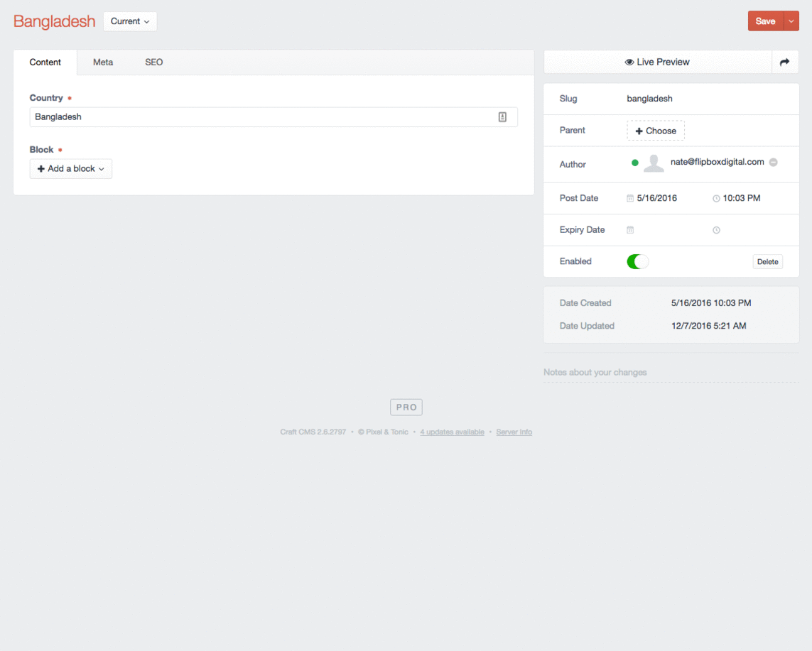Click the share arrow icon beside Live Preview
The height and width of the screenshot is (651, 812).
point(784,62)
